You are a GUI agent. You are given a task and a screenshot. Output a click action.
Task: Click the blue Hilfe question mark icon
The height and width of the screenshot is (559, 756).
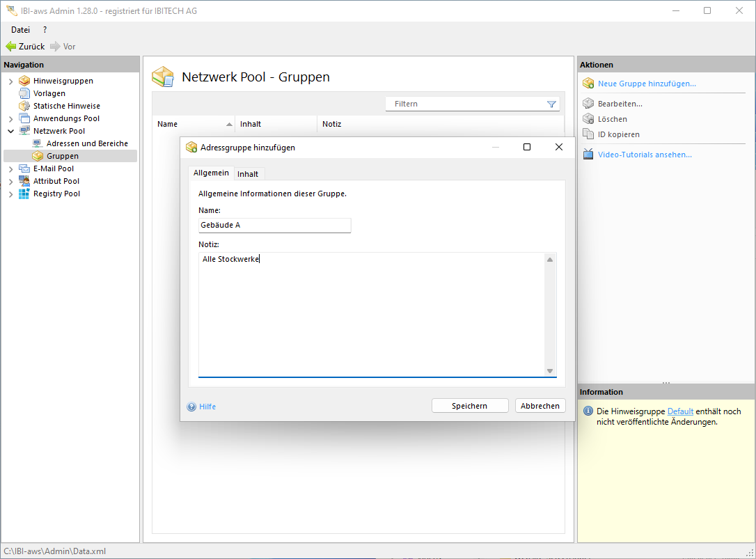(191, 407)
